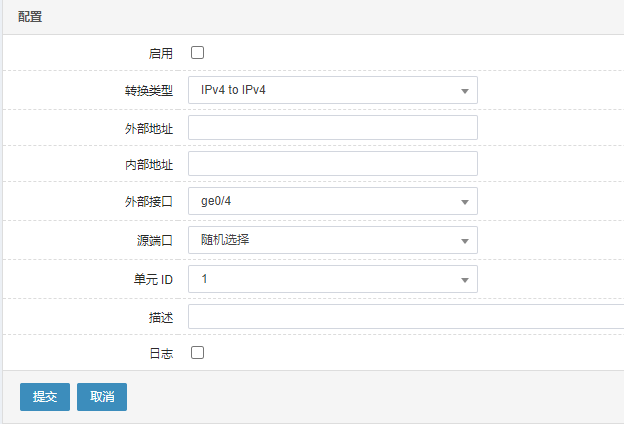Viewport: 624px width, 424px height.
Task: Focus the 内部地址 input field
Action: point(333,164)
